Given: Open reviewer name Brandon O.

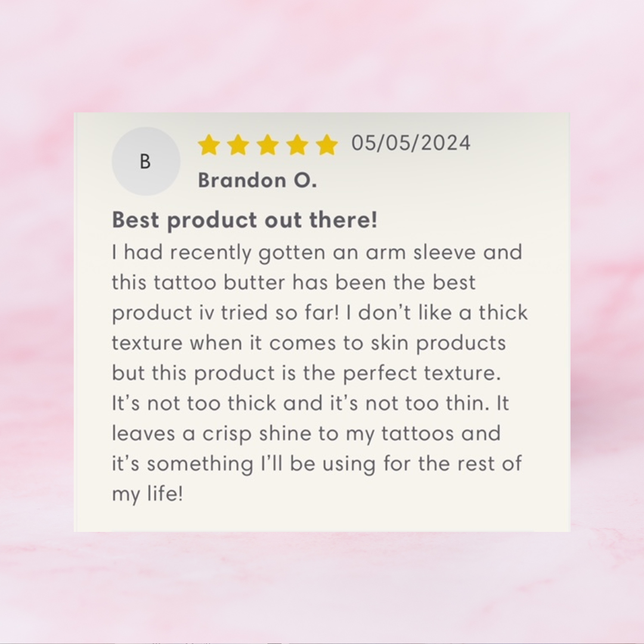Looking at the screenshot, I should (257, 180).
